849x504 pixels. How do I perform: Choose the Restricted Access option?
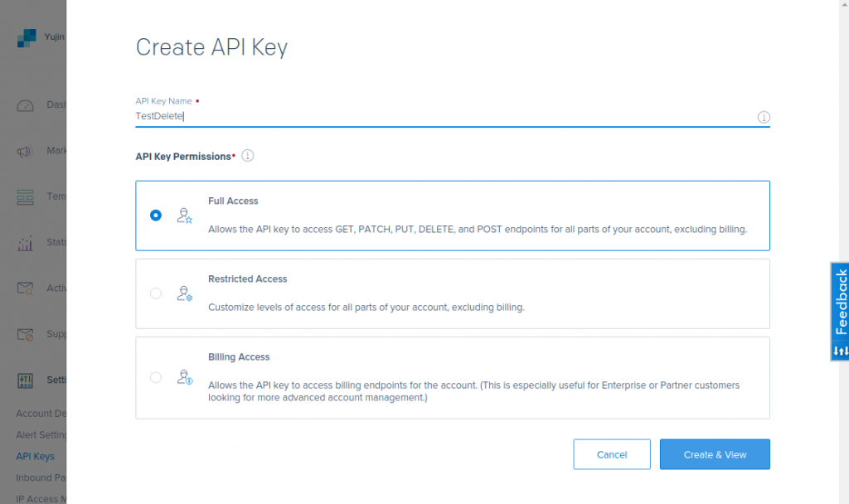155,293
